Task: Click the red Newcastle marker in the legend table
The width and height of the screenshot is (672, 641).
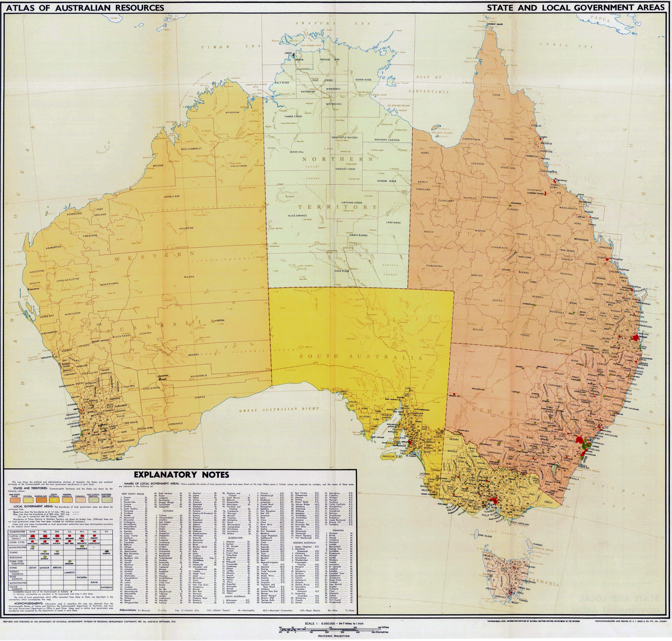Action: click(32, 542)
